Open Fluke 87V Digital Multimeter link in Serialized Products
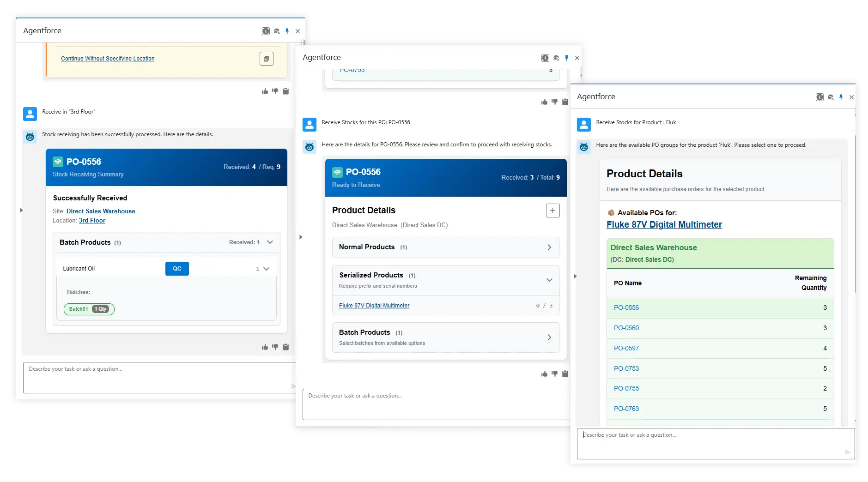The image size is (868, 482). pos(374,306)
